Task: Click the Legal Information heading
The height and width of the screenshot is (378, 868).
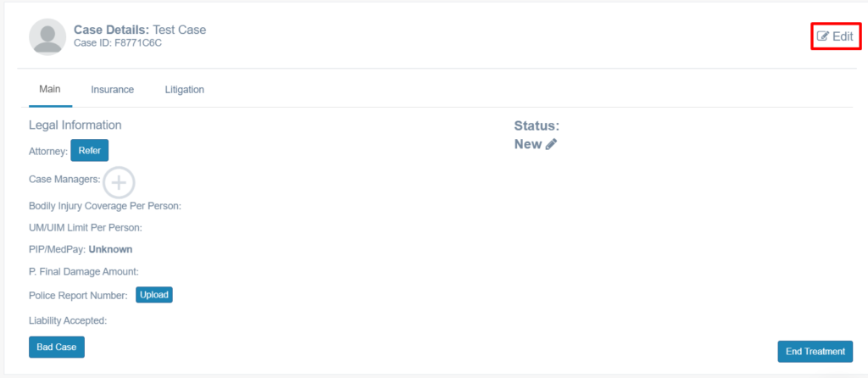Action: click(75, 125)
